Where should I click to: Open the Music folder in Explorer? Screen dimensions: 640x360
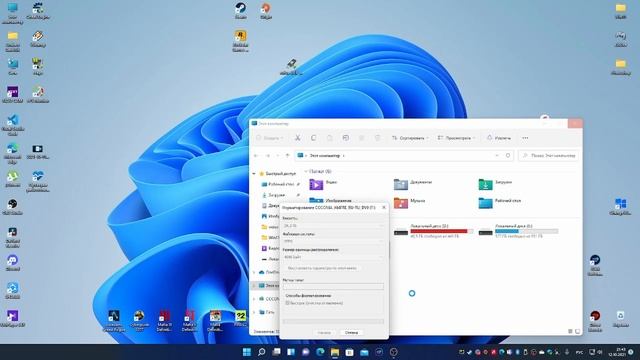[409, 203]
